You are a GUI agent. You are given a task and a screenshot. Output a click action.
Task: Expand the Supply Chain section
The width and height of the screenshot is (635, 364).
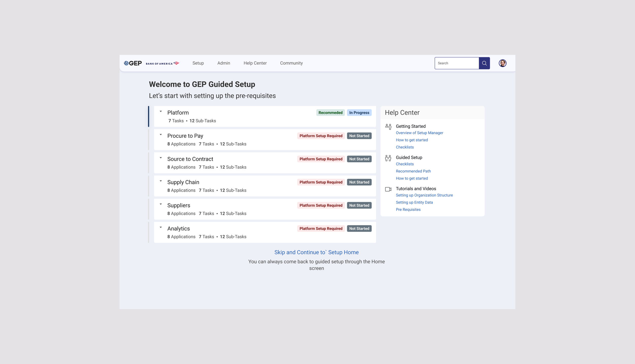161,181
